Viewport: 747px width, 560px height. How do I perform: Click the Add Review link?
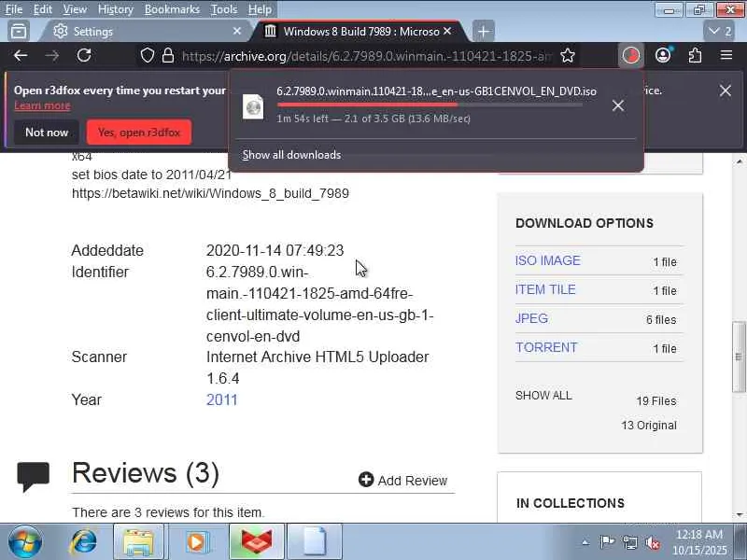pyautogui.click(x=403, y=480)
